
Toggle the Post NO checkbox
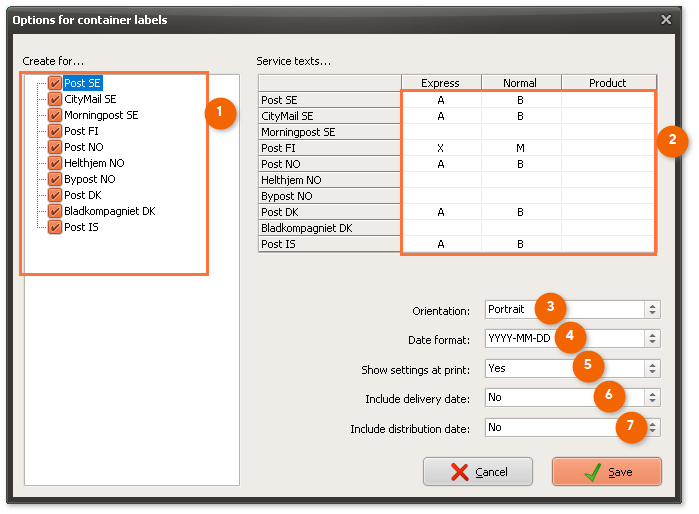coord(55,147)
